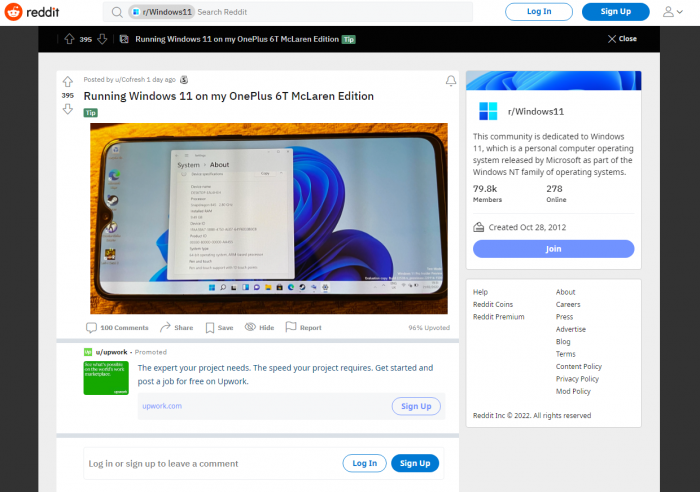Click the cake icon beside Created date
700x492 pixels.
(x=479, y=227)
